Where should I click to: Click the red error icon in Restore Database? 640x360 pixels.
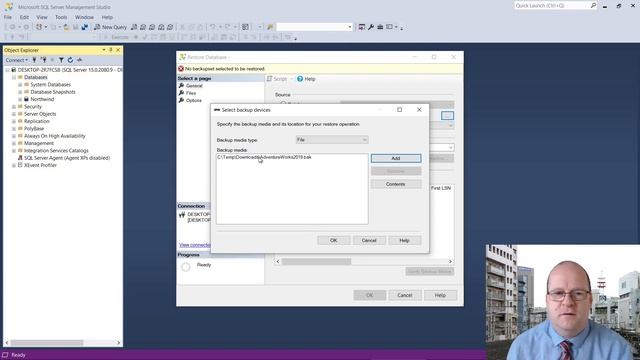coord(181,69)
